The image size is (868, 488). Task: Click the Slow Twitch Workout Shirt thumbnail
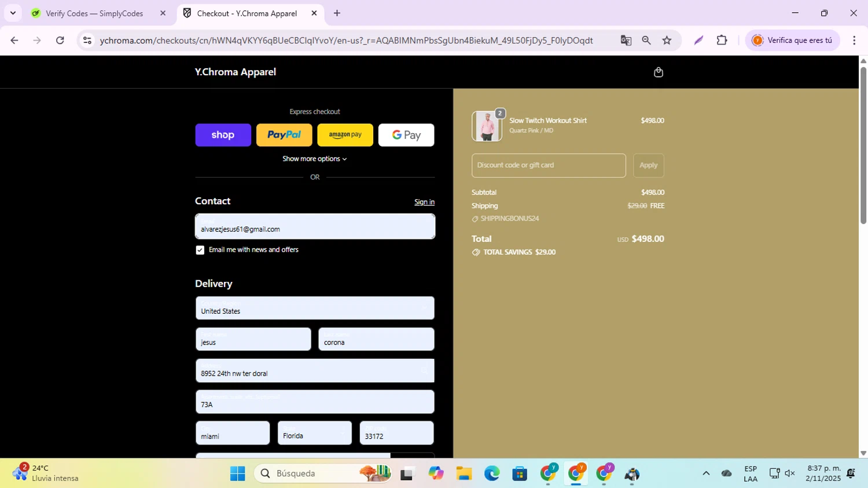click(x=487, y=126)
